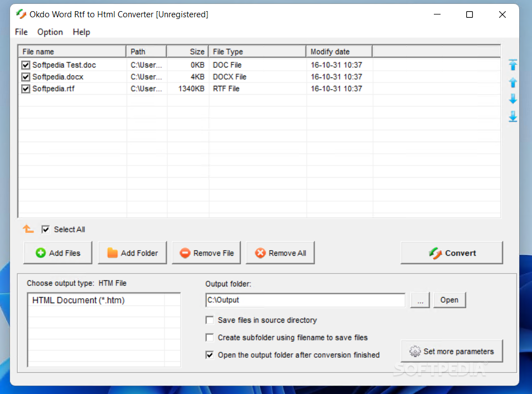
Task: Click the Okdo app icon in title bar
Action: (21, 14)
